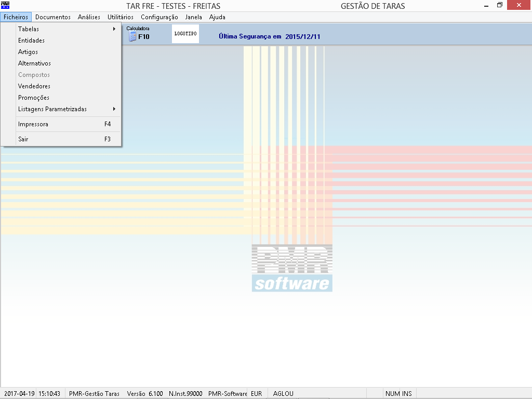Click status bar date 2017-04-19
The height and width of the screenshot is (399, 532).
click(x=19, y=394)
